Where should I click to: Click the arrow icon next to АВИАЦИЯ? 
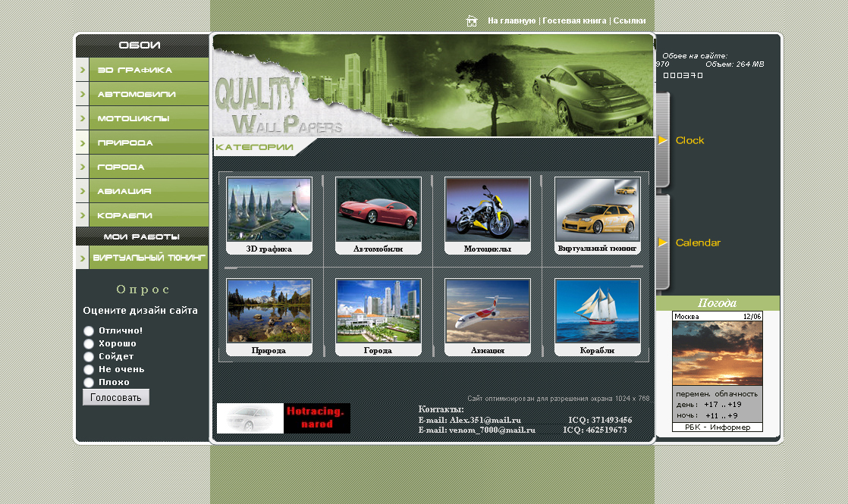[82, 191]
